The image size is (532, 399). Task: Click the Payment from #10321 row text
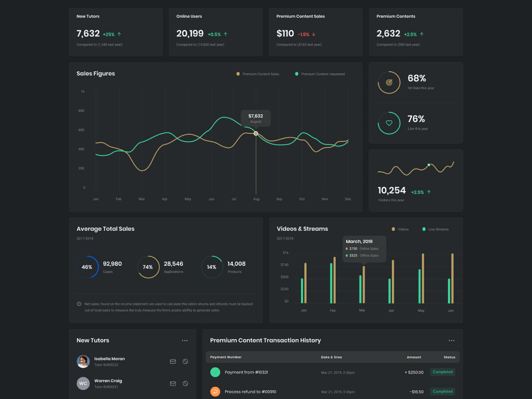(x=246, y=372)
